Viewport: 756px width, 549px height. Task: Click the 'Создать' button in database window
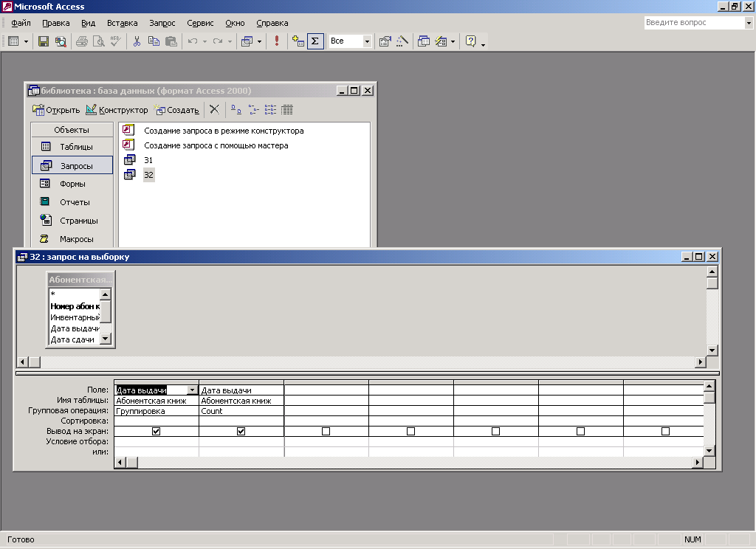[x=177, y=110]
